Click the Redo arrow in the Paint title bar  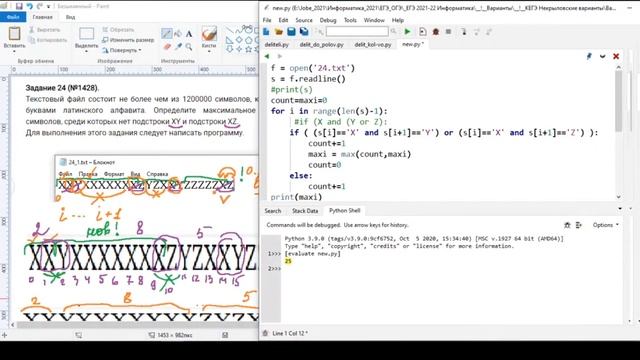coord(40,6)
